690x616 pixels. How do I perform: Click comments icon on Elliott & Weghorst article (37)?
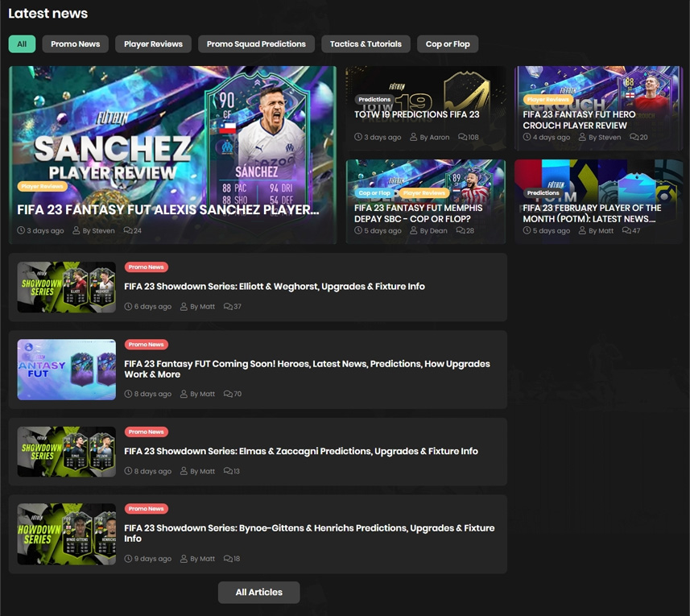(228, 306)
